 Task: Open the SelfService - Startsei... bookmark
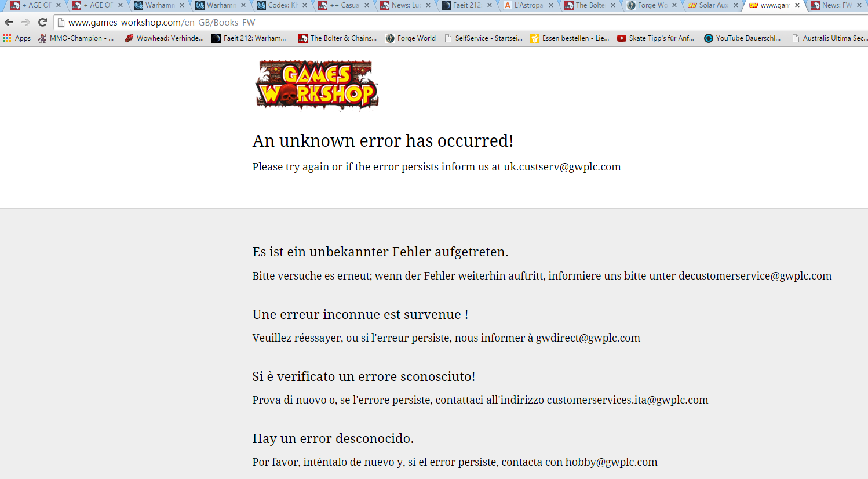[x=483, y=38]
